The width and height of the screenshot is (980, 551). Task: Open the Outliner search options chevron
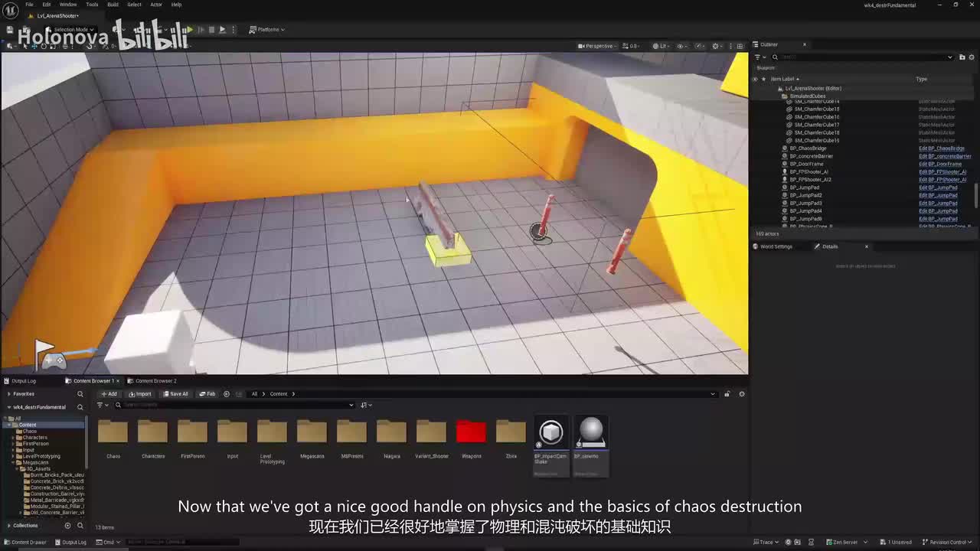point(950,57)
